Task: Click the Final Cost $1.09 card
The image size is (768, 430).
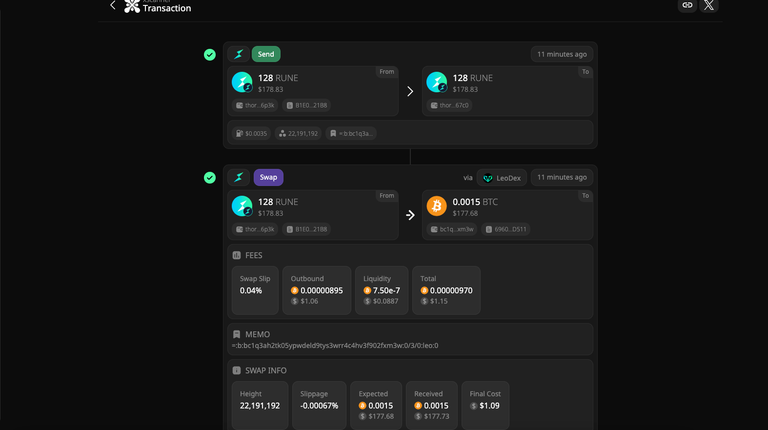Action: [x=485, y=406]
